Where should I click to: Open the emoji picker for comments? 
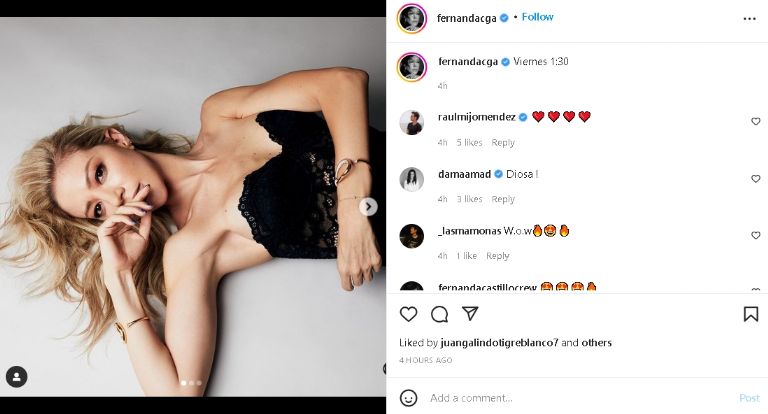408,397
